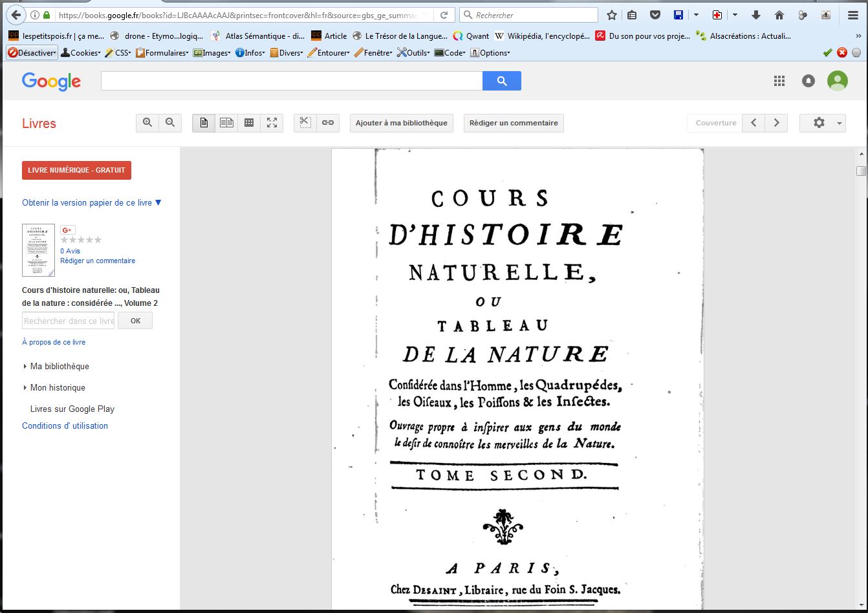Viewport: 868px width, 613px height.
Task: Open the Cookies toolbar menu
Action: click(x=81, y=53)
